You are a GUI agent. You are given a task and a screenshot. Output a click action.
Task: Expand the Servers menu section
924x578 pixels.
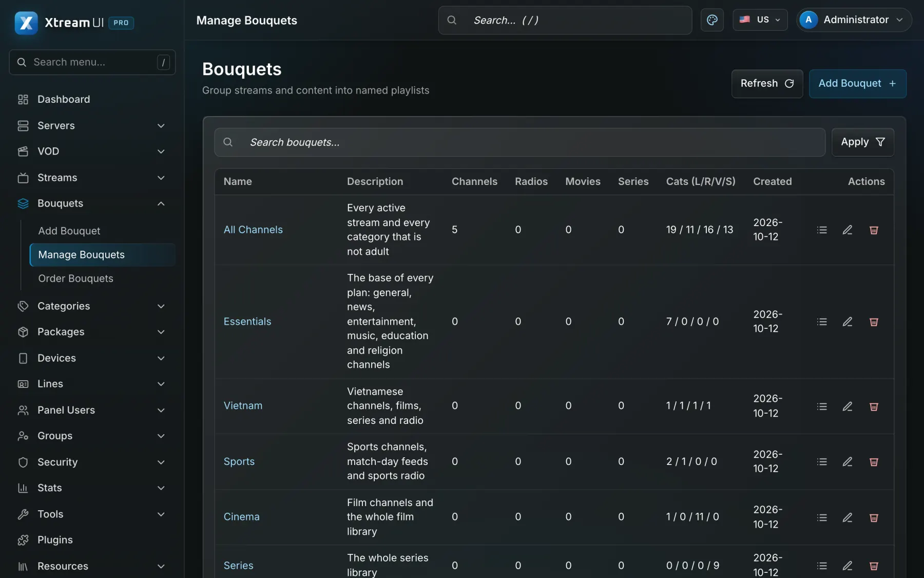[x=92, y=125]
